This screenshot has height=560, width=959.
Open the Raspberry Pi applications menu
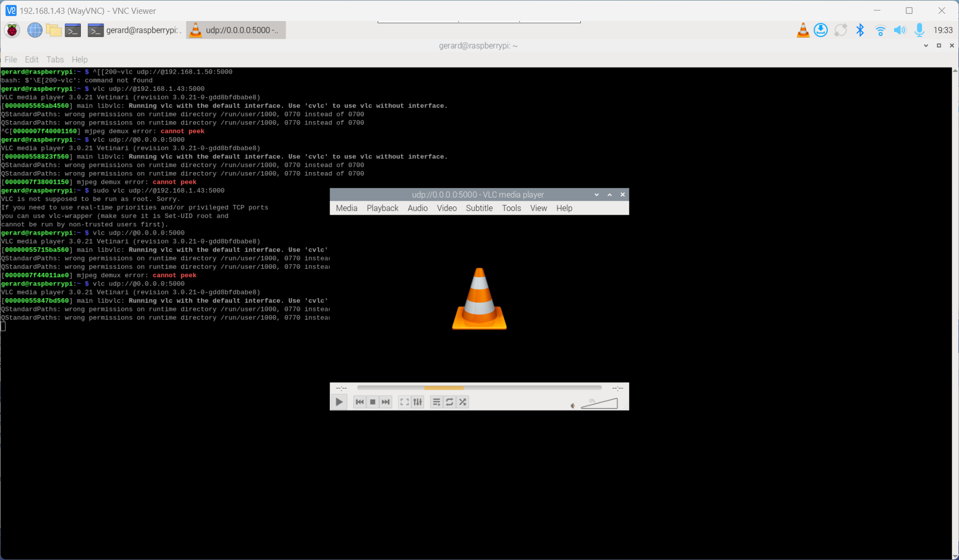pos(12,30)
